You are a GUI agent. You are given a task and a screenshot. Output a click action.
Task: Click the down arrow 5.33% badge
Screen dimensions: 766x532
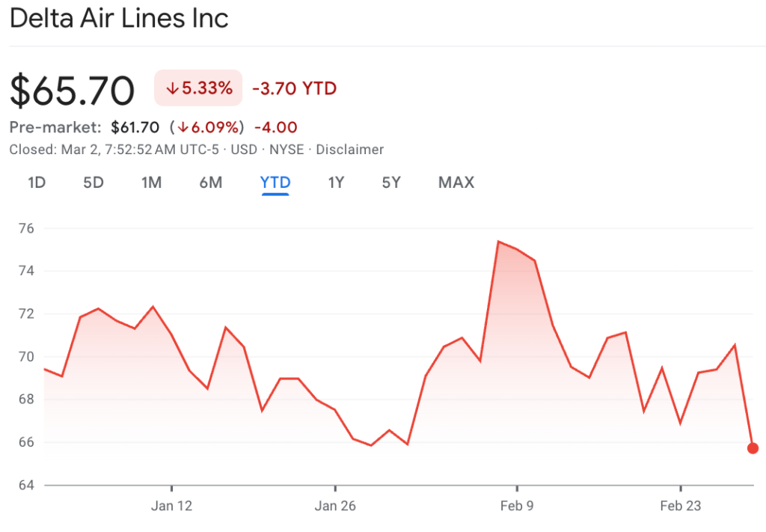[198, 88]
